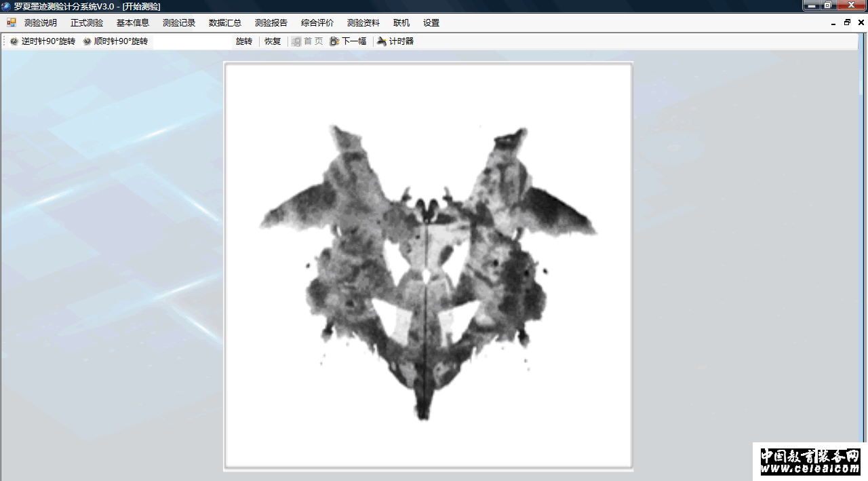Click the 首页 first page icon
The width and height of the screenshot is (868, 481).
(x=296, y=41)
